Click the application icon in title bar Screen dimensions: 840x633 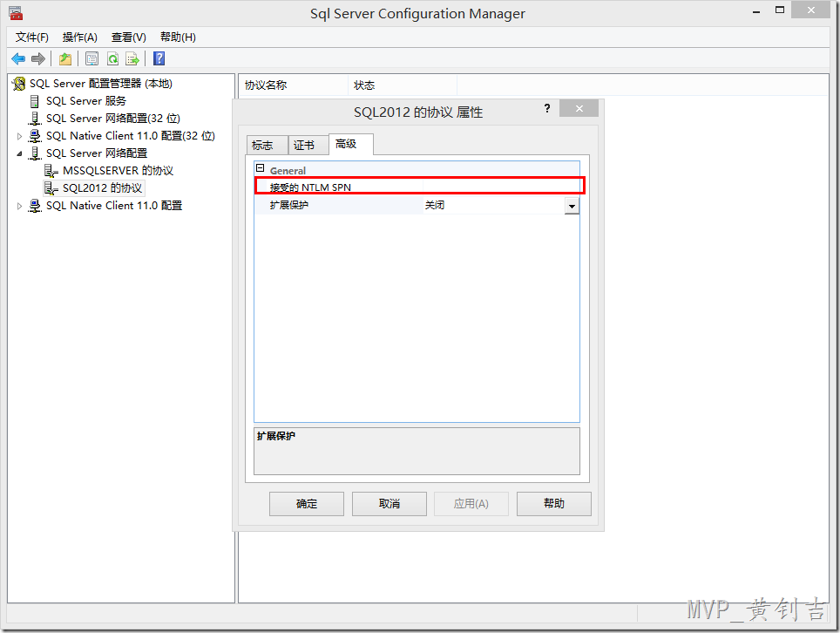tap(16, 13)
